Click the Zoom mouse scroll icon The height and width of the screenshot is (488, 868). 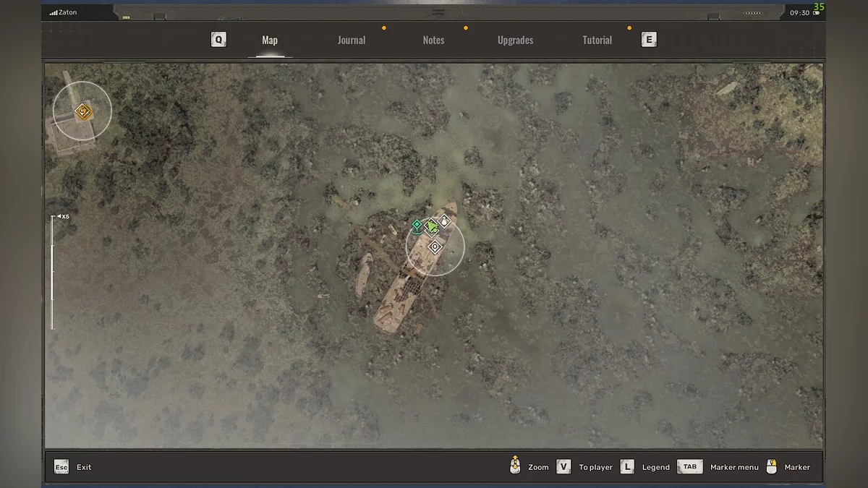click(x=515, y=466)
